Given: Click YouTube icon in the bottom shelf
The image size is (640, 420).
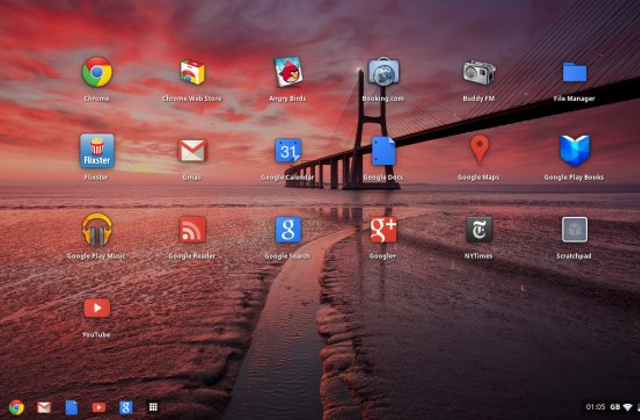Looking at the screenshot, I should click(x=98, y=407).
